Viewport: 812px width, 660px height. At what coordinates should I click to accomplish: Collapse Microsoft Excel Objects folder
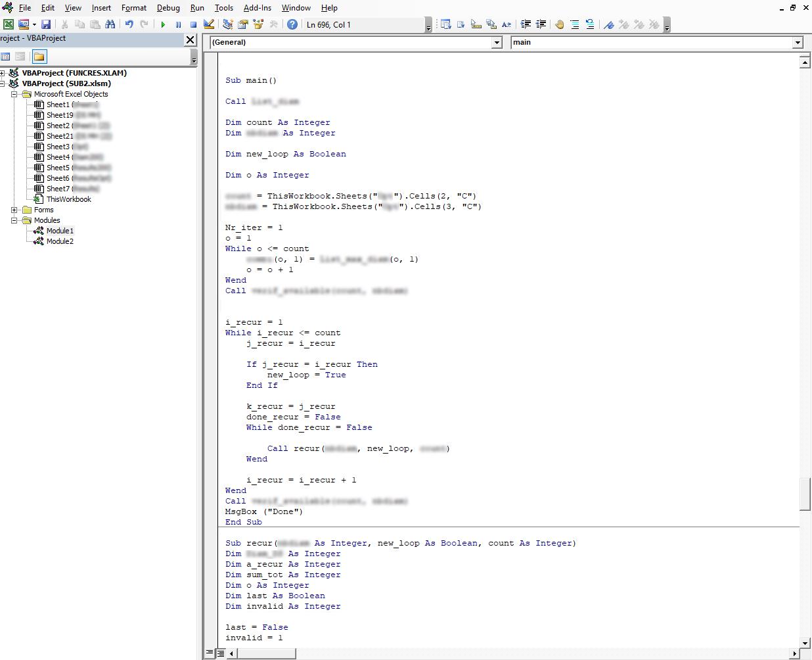tap(14, 94)
